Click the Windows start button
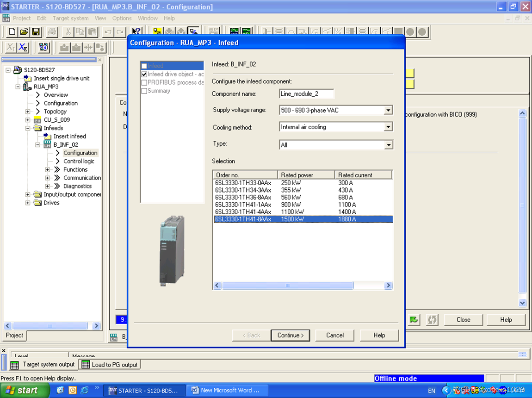Screen dimensions: 532x398 [x=25, y=391]
